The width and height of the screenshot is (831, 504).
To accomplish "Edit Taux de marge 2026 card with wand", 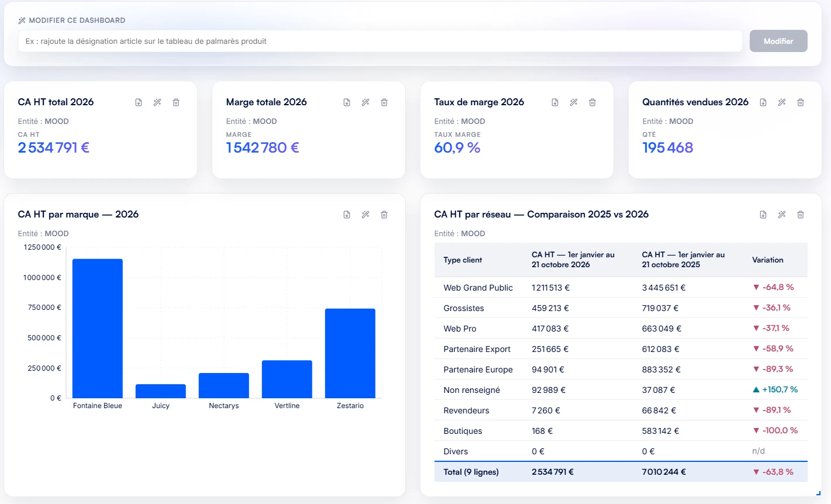I will (x=574, y=102).
